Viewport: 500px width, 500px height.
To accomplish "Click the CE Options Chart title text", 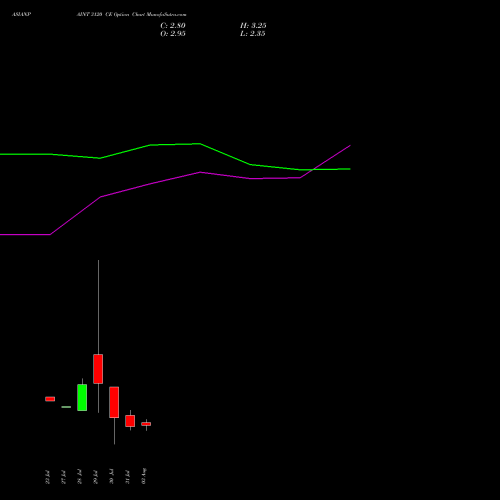I will point(131,15).
